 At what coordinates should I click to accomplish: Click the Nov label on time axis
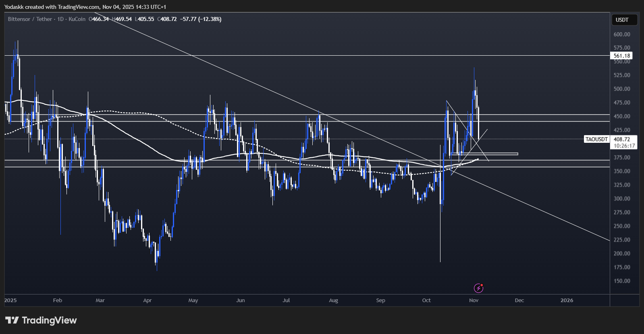pyautogui.click(x=474, y=300)
